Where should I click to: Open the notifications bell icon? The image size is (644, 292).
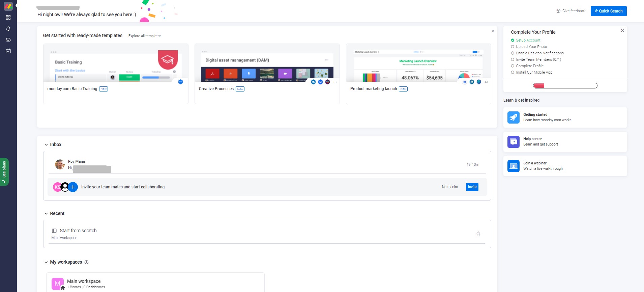pyautogui.click(x=8, y=29)
